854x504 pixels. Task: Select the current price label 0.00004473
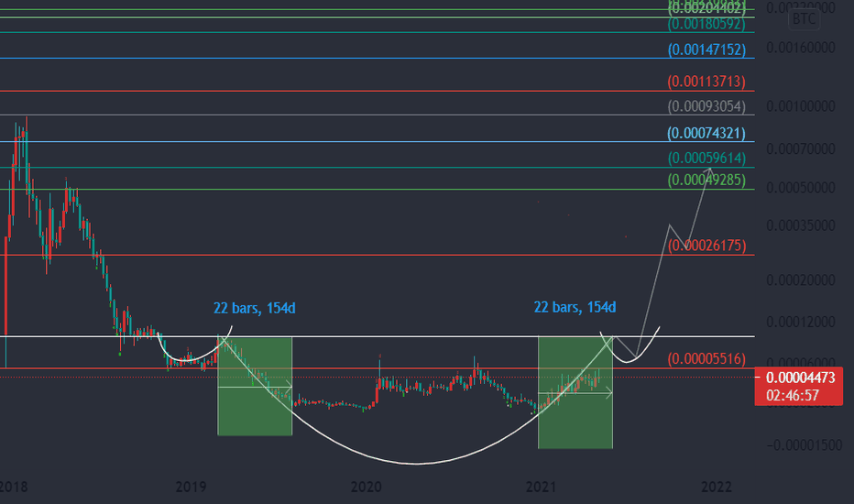pos(800,378)
